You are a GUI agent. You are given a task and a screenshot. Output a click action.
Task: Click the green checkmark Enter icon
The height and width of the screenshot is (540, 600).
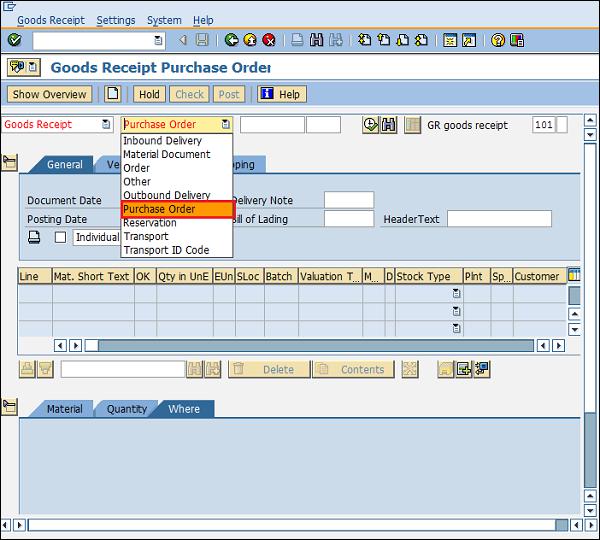(x=14, y=40)
